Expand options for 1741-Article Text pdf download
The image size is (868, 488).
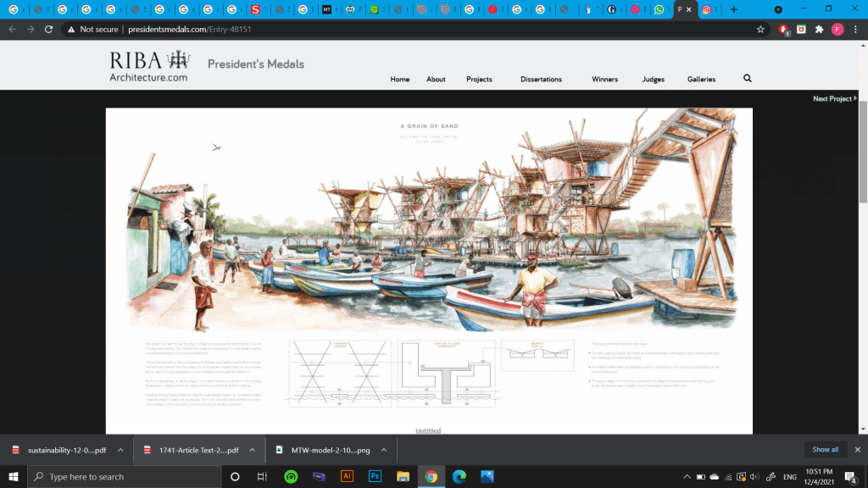coord(252,450)
